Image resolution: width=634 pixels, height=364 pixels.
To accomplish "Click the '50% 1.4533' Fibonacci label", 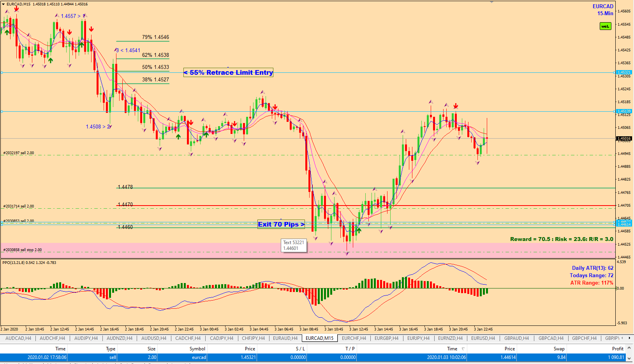I will (x=155, y=67).
